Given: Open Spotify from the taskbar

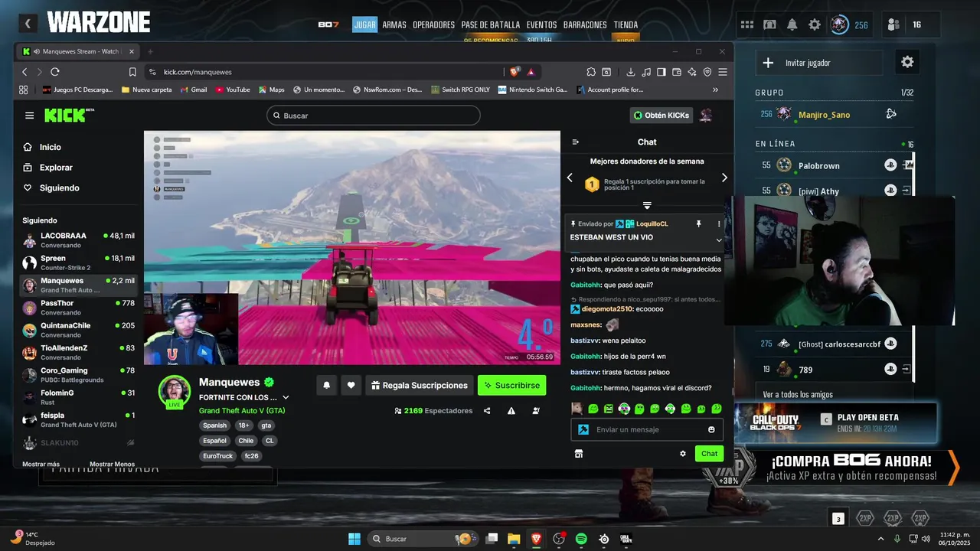Looking at the screenshot, I should 581,539.
